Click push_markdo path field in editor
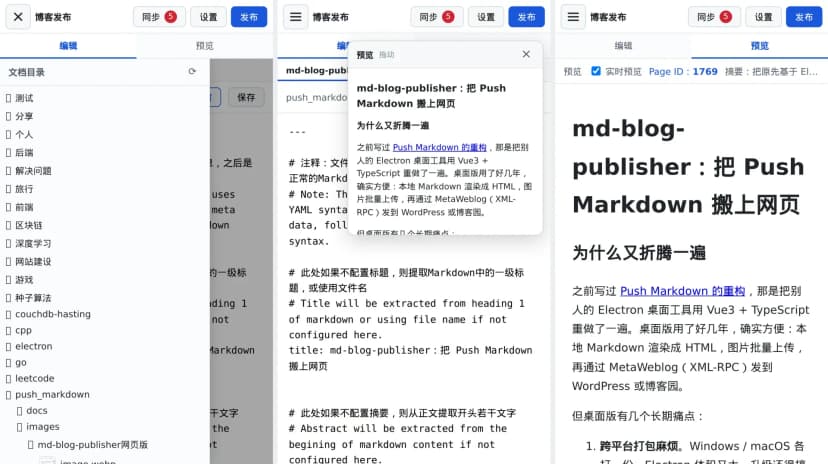Viewport: 828px width, 464px height. coord(316,97)
